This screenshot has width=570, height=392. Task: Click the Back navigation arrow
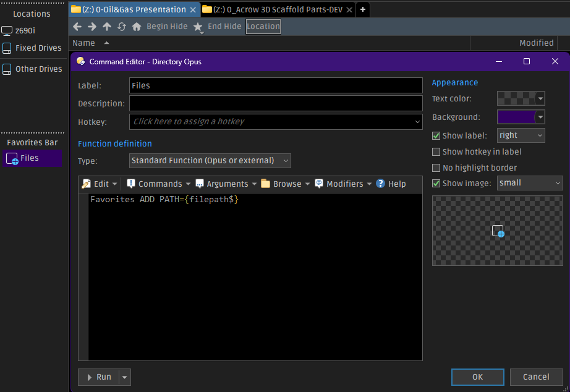click(x=77, y=27)
